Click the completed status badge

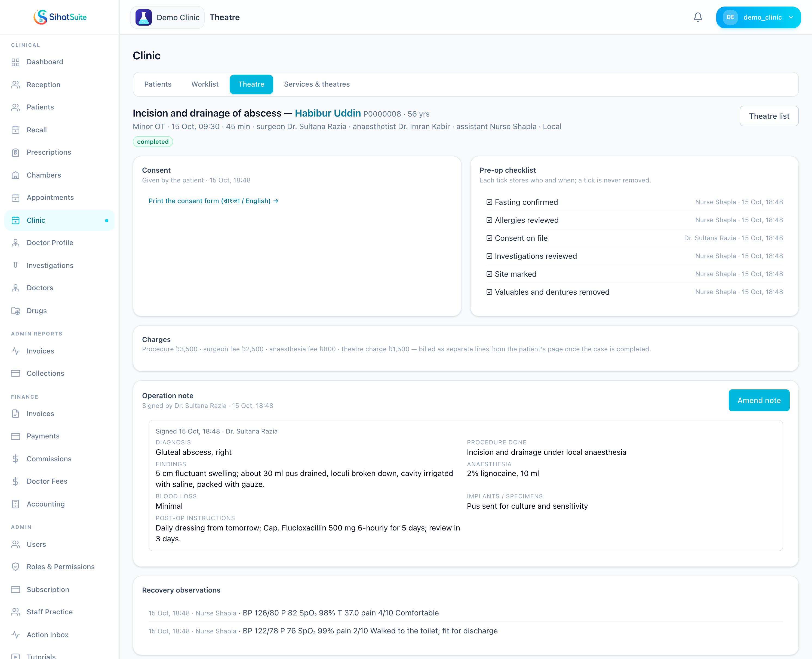[153, 142]
